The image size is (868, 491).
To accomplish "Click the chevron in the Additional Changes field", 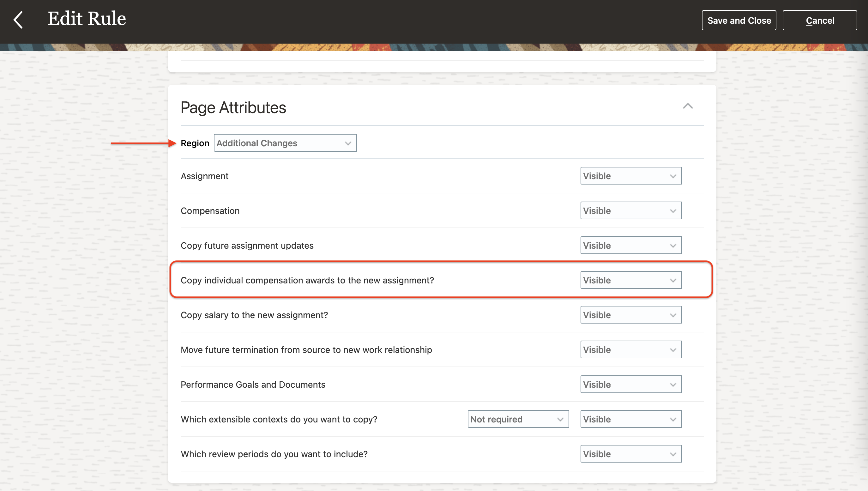I will pyautogui.click(x=348, y=143).
